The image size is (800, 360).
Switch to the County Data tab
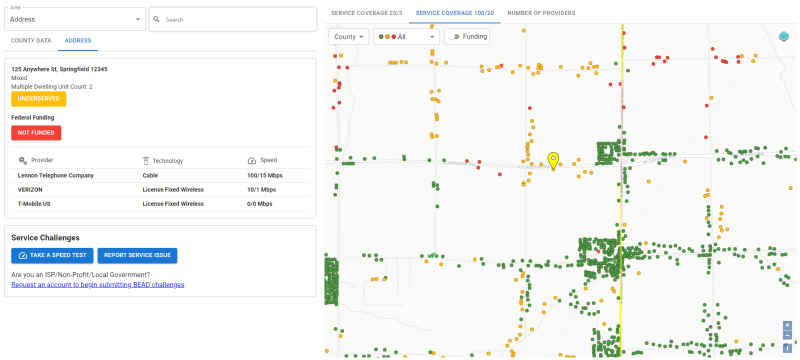coord(31,40)
